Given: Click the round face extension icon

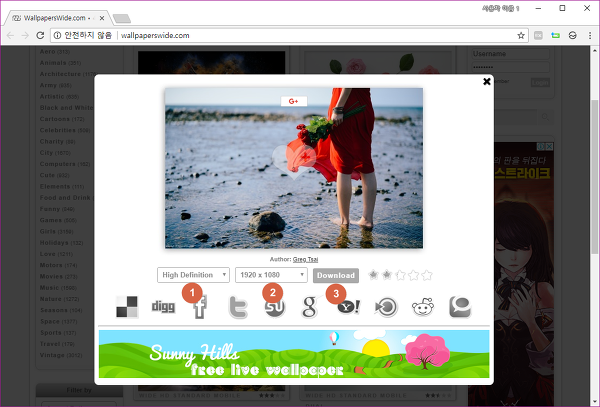Looking at the screenshot, I should click(x=572, y=36).
